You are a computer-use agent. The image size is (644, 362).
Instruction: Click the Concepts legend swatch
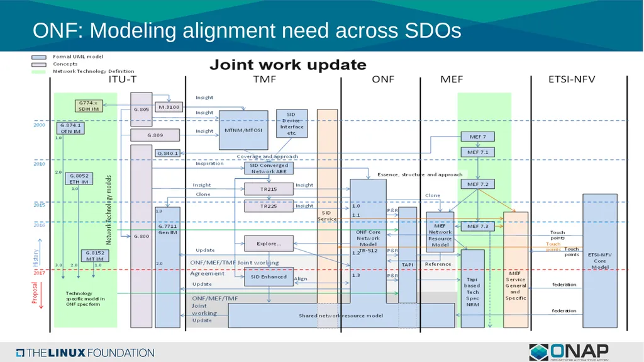click(x=39, y=65)
